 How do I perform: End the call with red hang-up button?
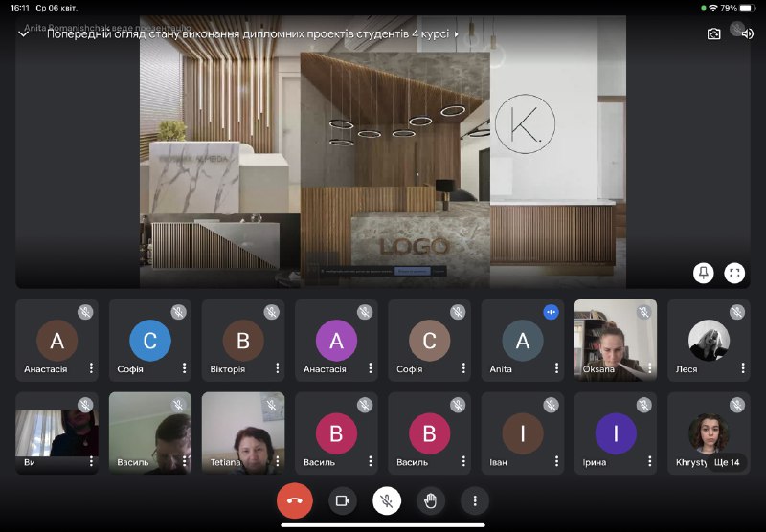pyautogui.click(x=294, y=499)
